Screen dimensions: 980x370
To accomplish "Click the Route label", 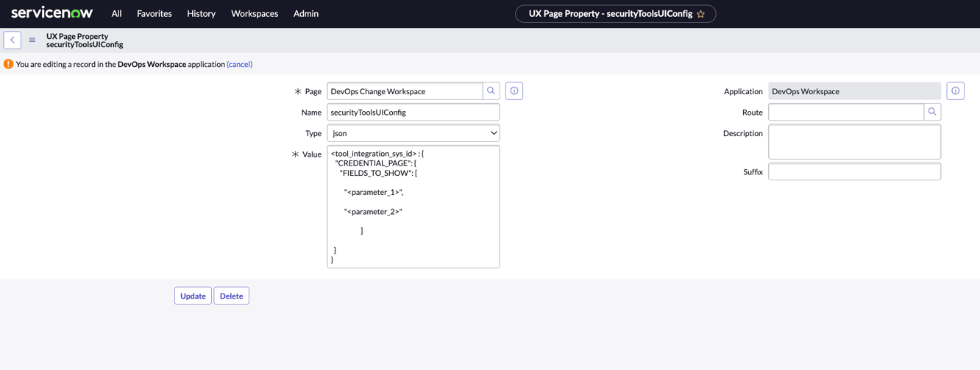I will pos(753,112).
